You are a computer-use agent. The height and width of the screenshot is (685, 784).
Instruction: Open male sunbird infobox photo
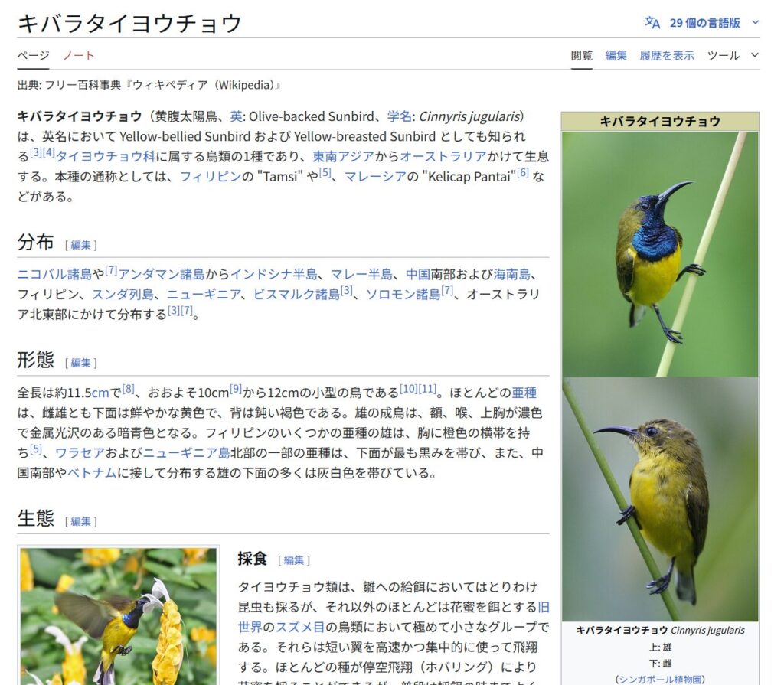[660, 254]
